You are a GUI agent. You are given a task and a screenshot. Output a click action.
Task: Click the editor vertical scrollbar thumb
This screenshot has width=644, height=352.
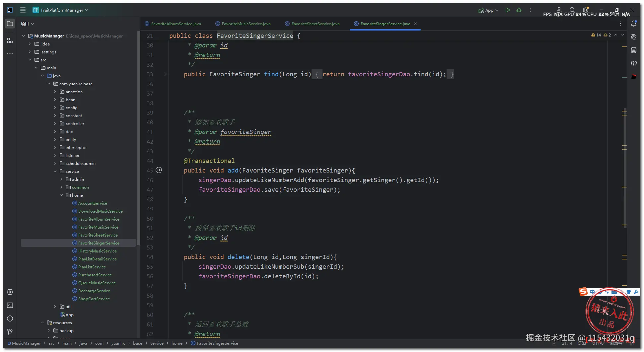[625, 168]
